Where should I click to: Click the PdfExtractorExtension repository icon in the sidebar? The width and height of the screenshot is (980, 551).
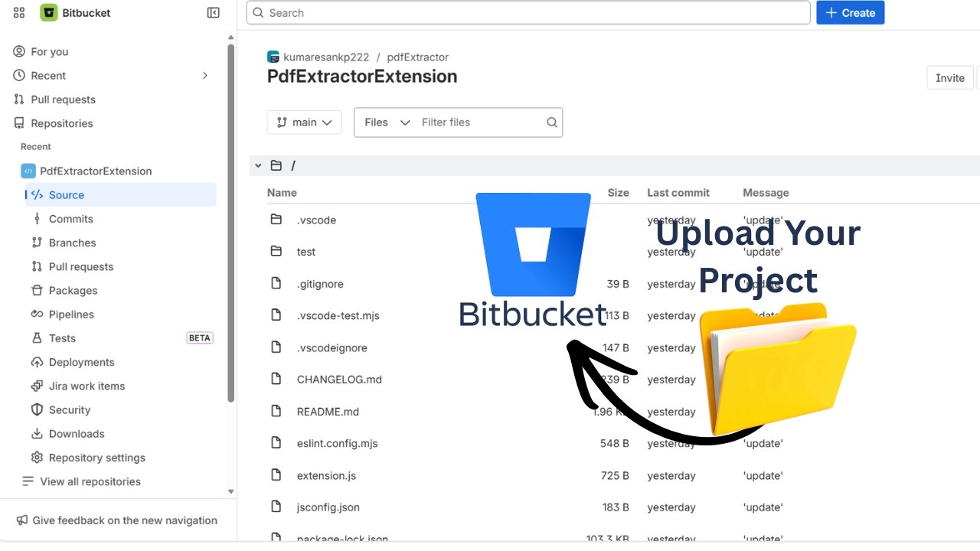[28, 171]
